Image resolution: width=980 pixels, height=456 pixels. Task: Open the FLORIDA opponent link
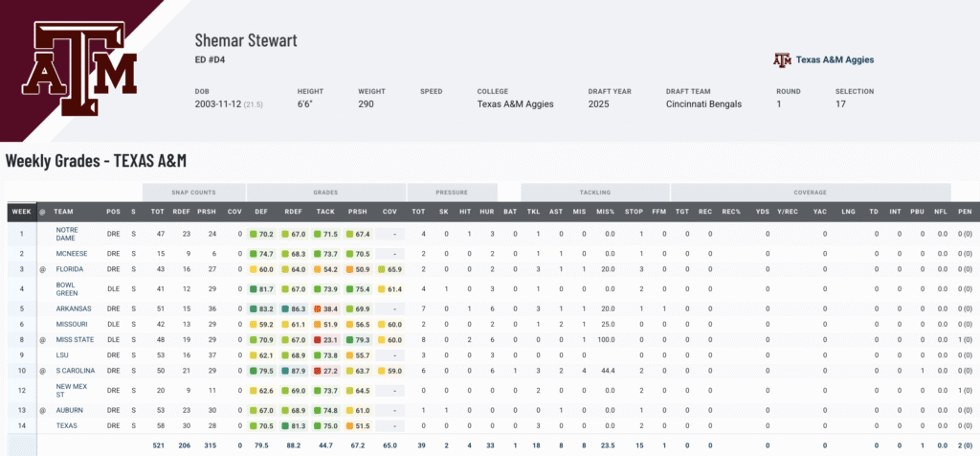69,269
